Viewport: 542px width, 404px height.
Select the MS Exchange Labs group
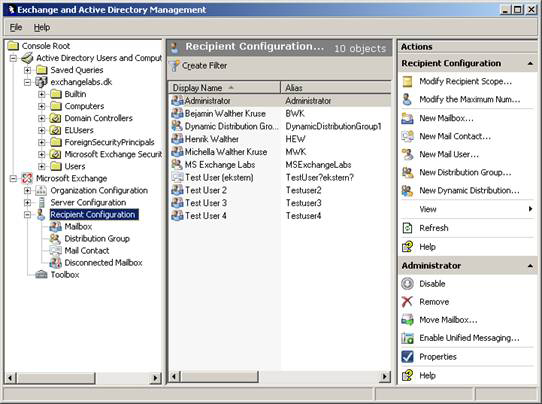280,165
